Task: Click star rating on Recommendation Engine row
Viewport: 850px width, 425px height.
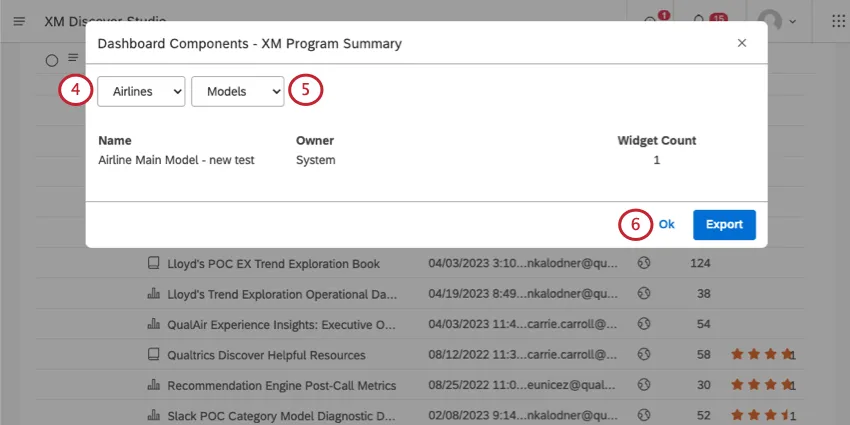Action: click(x=762, y=385)
